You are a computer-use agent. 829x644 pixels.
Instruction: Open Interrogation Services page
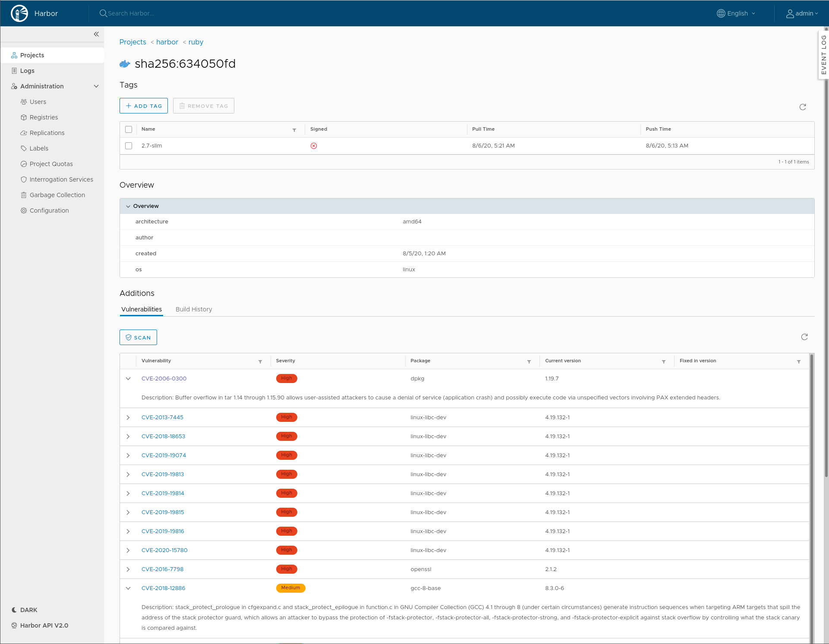coord(61,179)
